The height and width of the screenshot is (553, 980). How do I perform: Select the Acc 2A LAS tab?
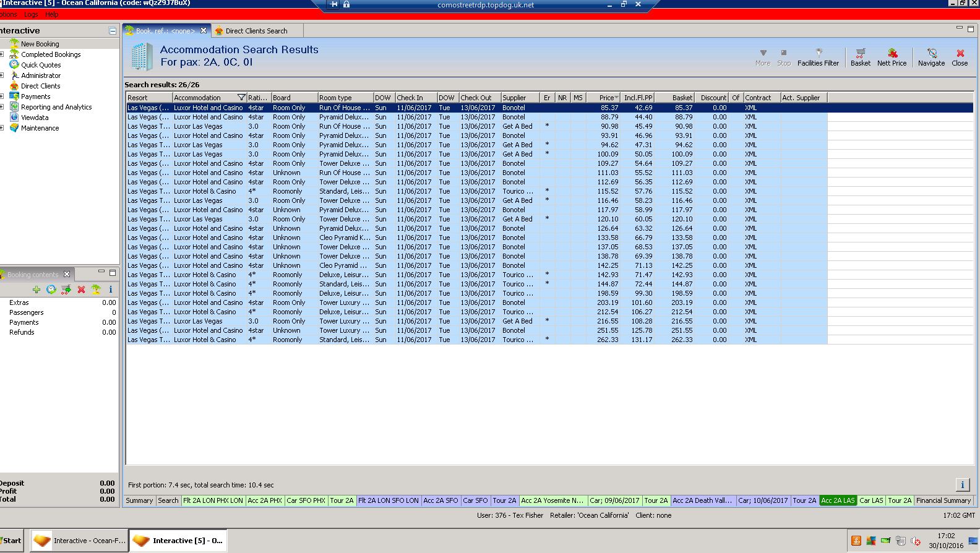click(838, 500)
